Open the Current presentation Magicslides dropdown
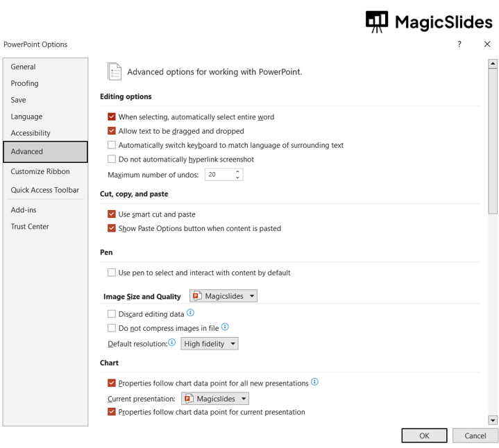This screenshot has width=499, height=448. pyautogui.click(x=215, y=399)
